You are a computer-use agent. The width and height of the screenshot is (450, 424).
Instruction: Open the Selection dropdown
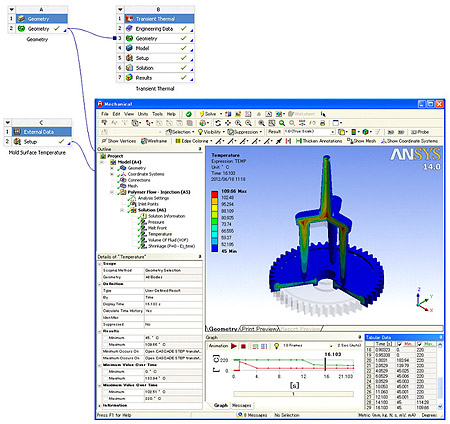click(193, 132)
